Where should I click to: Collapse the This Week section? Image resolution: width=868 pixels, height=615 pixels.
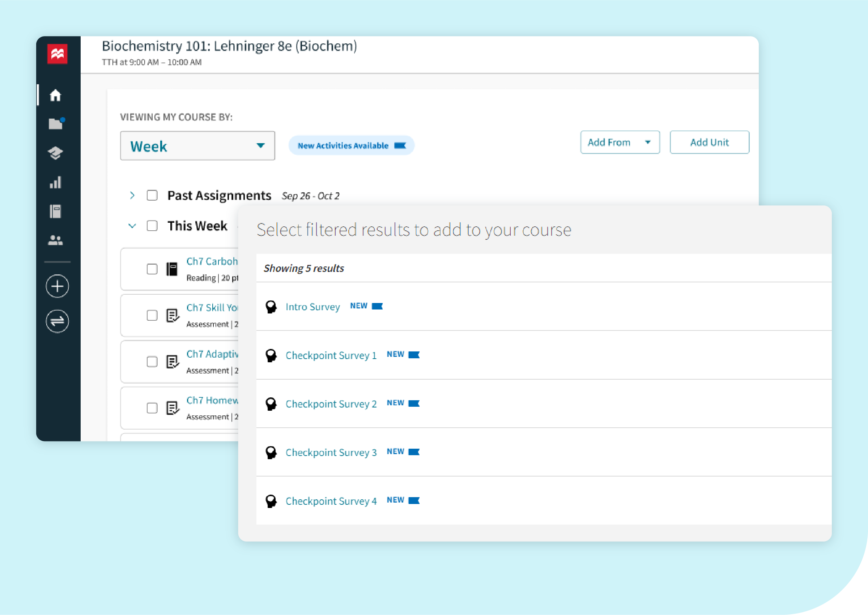coord(132,226)
